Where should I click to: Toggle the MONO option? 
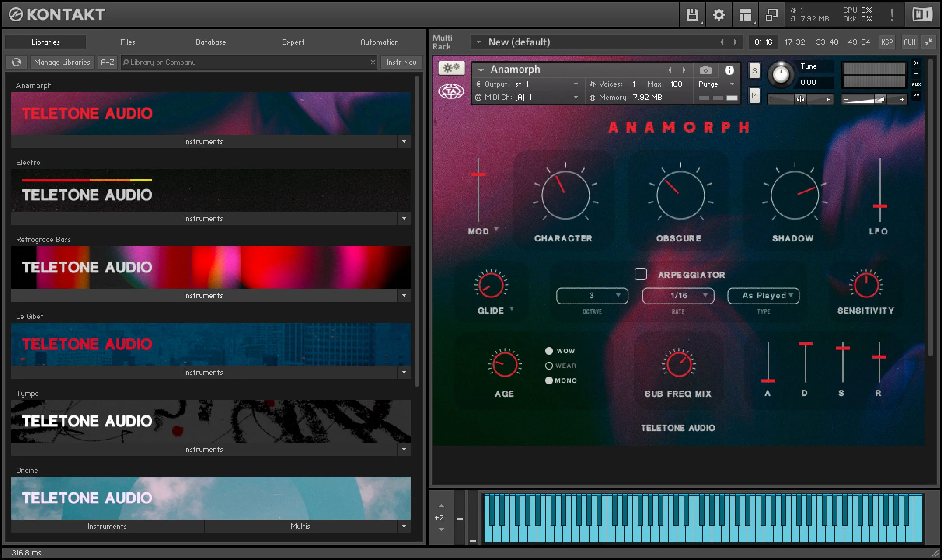549,380
